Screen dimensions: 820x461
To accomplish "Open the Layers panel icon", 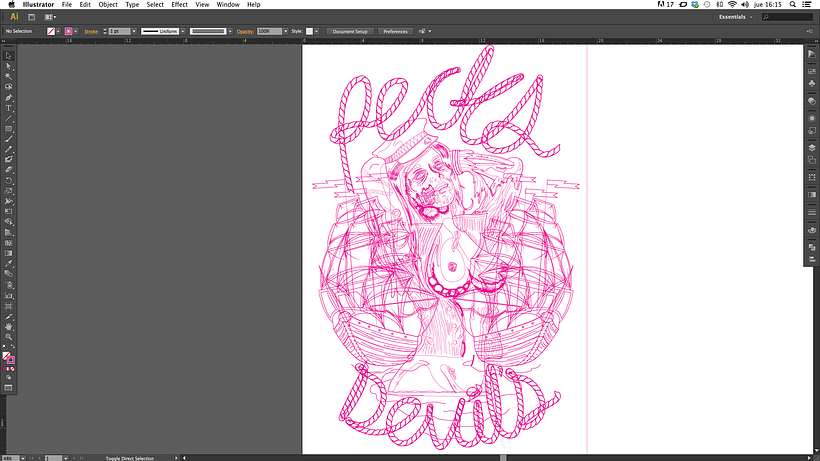I will 812,148.
